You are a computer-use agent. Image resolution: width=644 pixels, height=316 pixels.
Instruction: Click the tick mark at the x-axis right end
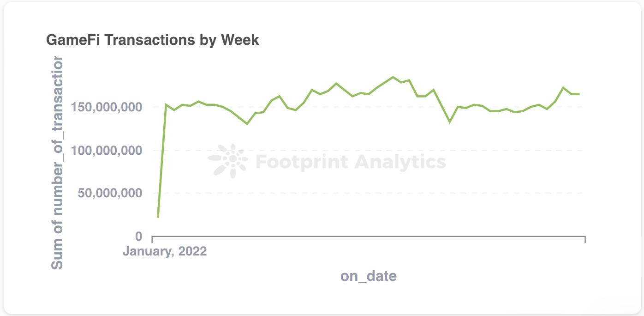585,239
